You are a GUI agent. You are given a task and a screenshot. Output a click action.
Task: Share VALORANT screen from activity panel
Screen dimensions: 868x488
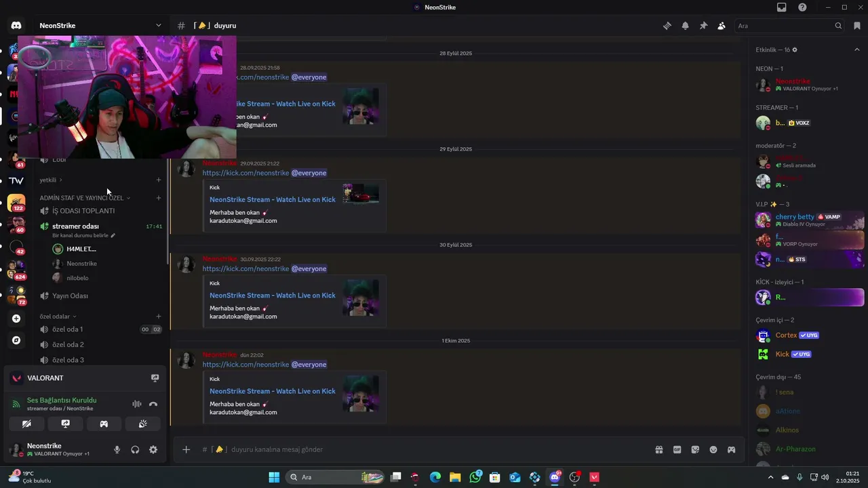pos(155,378)
